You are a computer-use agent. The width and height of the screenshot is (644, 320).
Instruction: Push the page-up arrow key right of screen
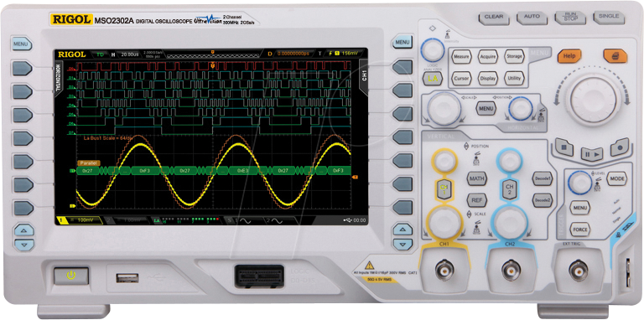click(402, 230)
